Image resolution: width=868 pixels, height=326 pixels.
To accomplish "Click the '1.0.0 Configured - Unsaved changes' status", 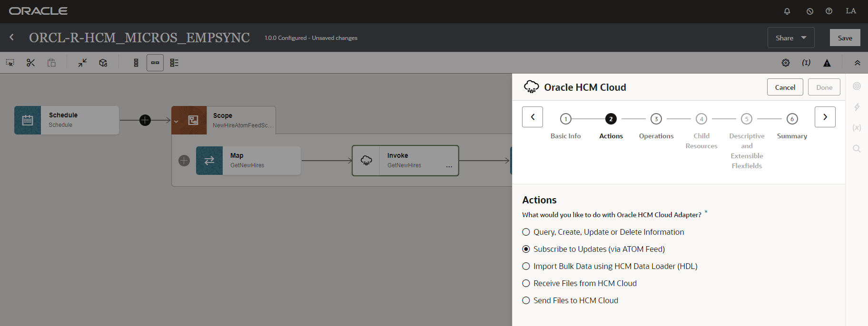I will coord(311,38).
